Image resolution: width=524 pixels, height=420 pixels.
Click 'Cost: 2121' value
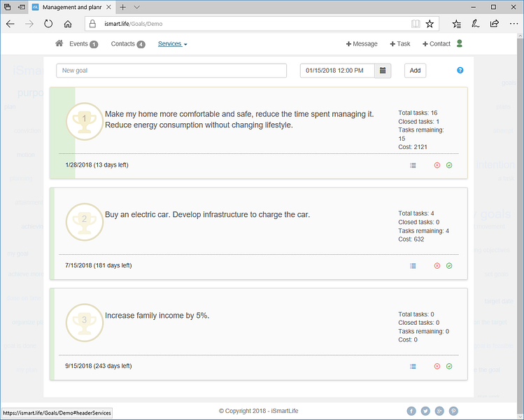pos(413,147)
